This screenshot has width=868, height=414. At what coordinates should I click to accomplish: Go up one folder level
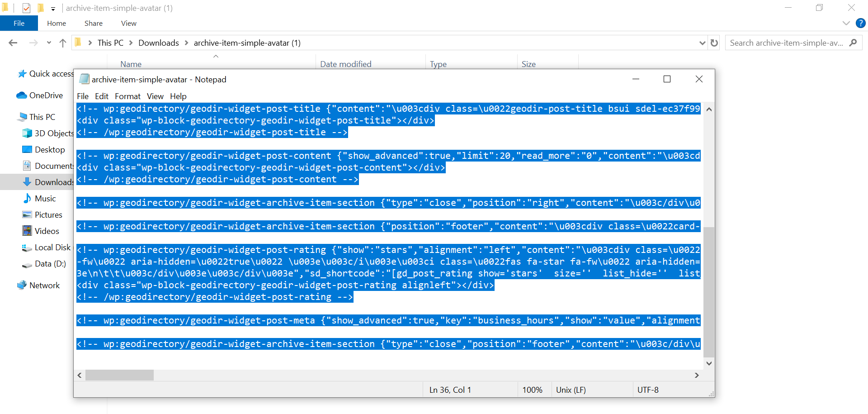tap(63, 43)
